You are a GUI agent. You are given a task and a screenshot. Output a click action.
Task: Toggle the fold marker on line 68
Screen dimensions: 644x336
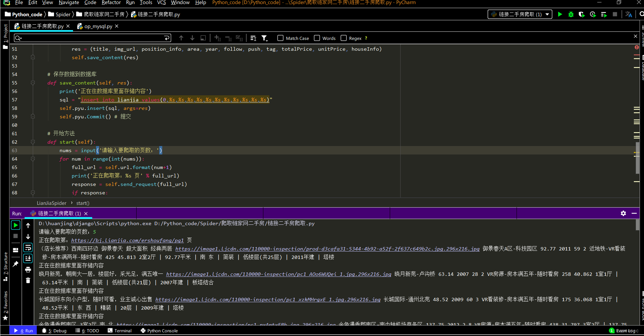[33, 193]
